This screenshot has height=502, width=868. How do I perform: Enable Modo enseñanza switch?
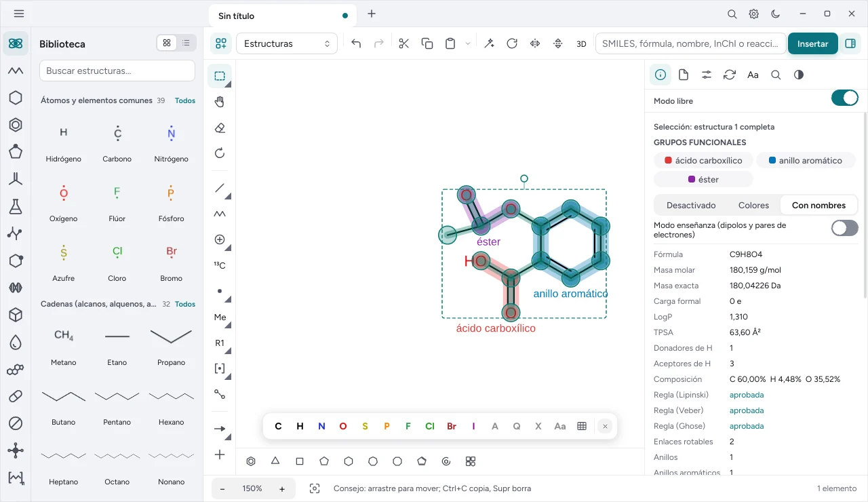[845, 228]
